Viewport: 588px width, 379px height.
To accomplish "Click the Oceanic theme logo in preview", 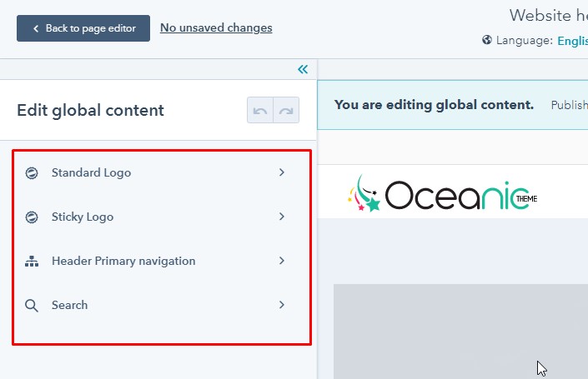I will 442,194.
